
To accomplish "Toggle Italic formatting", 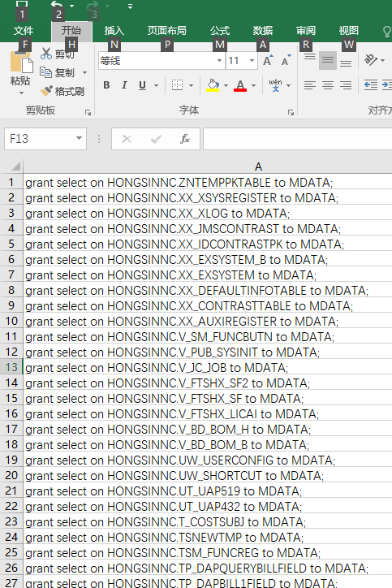I will 124,85.
